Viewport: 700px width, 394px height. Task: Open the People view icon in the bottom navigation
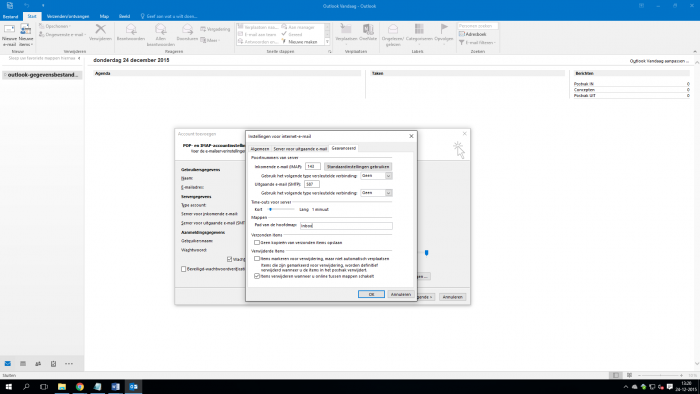click(38, 364)
